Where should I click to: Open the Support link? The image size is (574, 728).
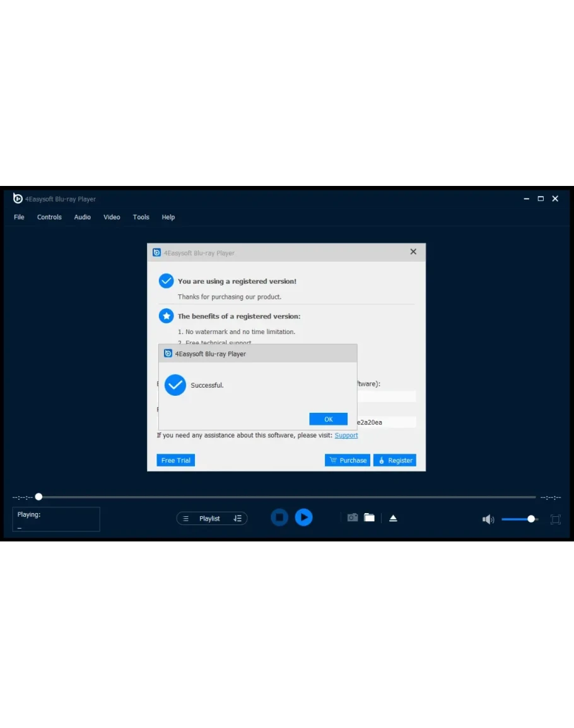(346, 436)
